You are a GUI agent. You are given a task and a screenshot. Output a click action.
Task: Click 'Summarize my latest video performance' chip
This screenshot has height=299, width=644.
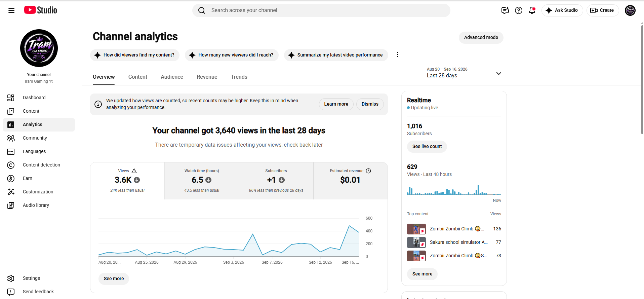tap(336, 55)
